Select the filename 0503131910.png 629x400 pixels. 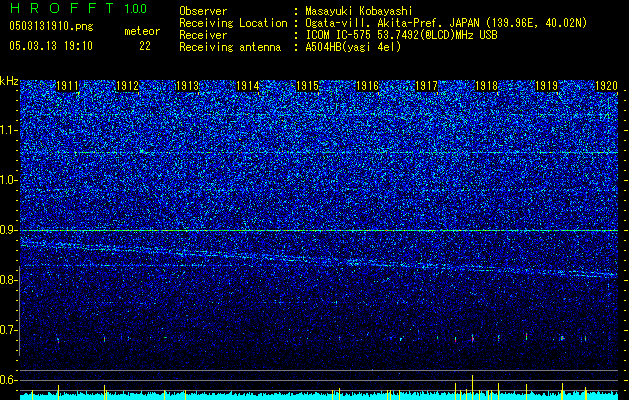coord(51,26)
